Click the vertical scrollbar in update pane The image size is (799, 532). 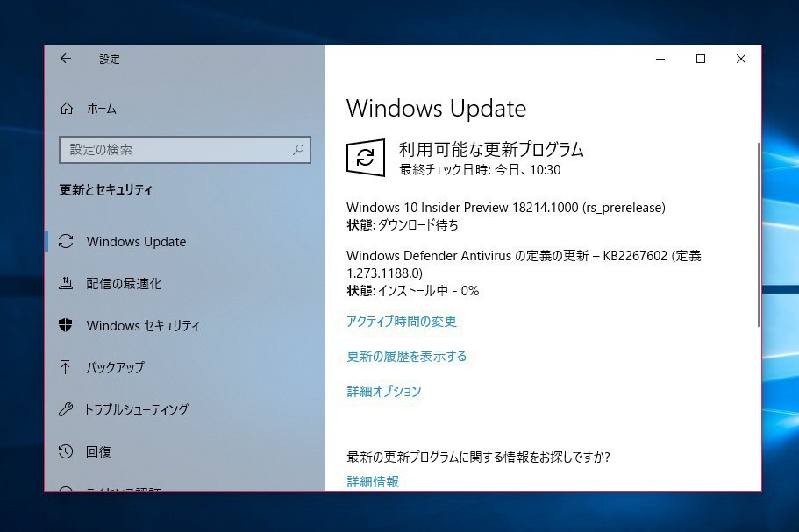click(x=759, y=235)
